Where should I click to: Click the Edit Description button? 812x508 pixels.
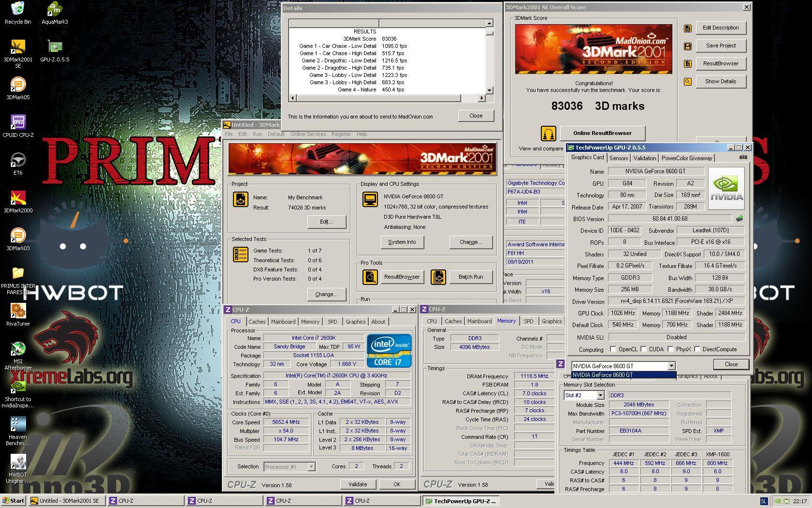(721, 28)
